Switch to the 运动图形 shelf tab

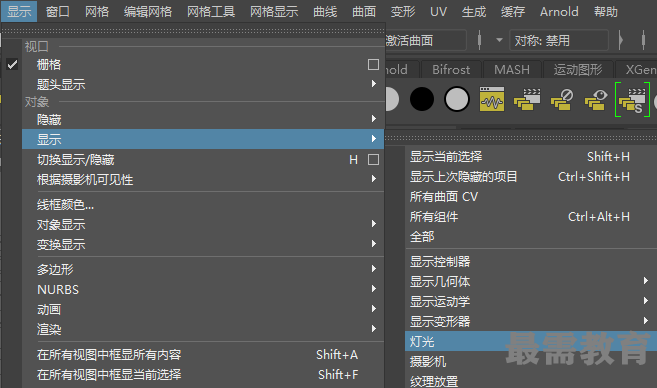pos(578,69)
